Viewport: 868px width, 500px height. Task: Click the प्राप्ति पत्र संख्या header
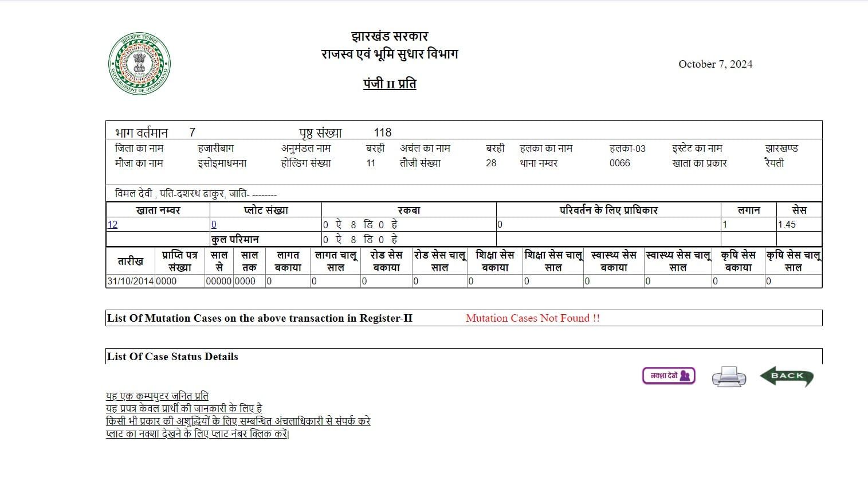pyautogui.click(x=180, y=261)
